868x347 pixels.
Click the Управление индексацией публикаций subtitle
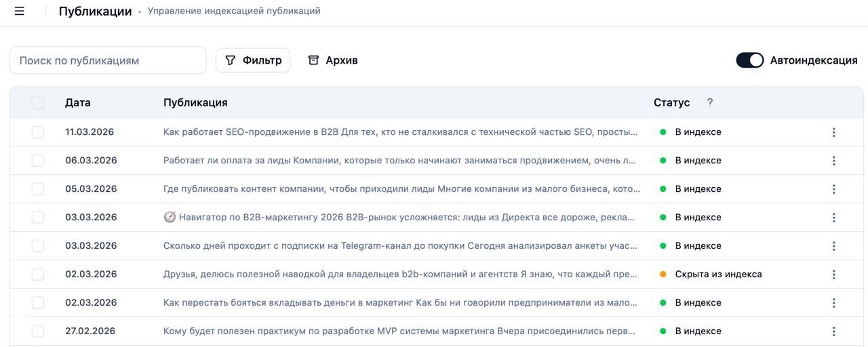point(234,11)
